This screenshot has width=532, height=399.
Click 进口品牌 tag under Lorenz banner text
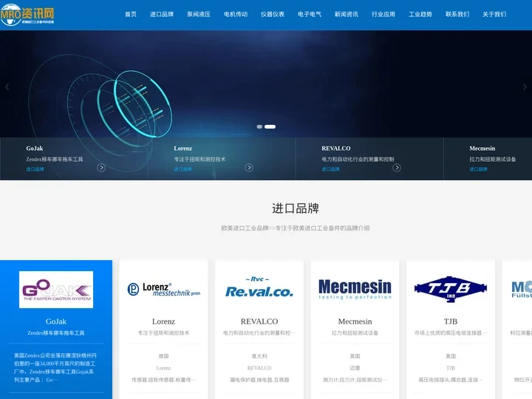coord(183,169)
